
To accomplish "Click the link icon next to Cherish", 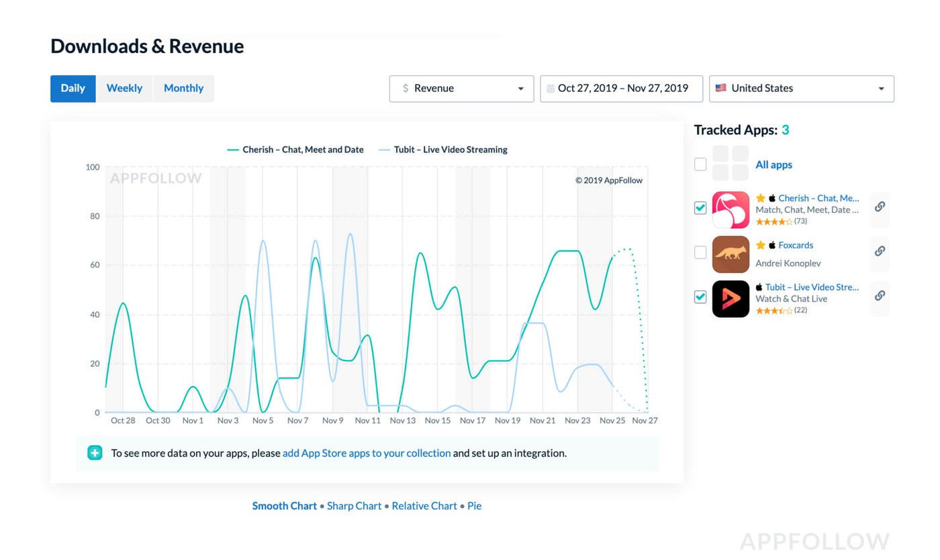I will [x=880, y=207].
